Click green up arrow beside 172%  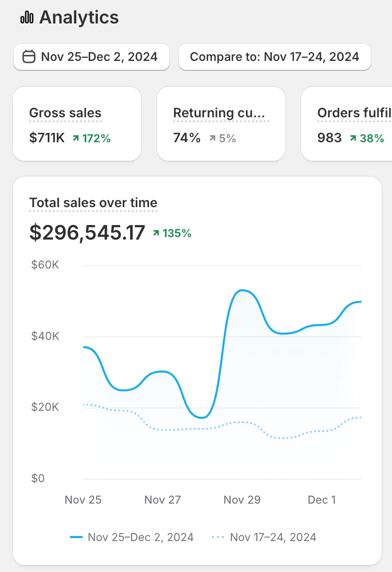(76, 138)
